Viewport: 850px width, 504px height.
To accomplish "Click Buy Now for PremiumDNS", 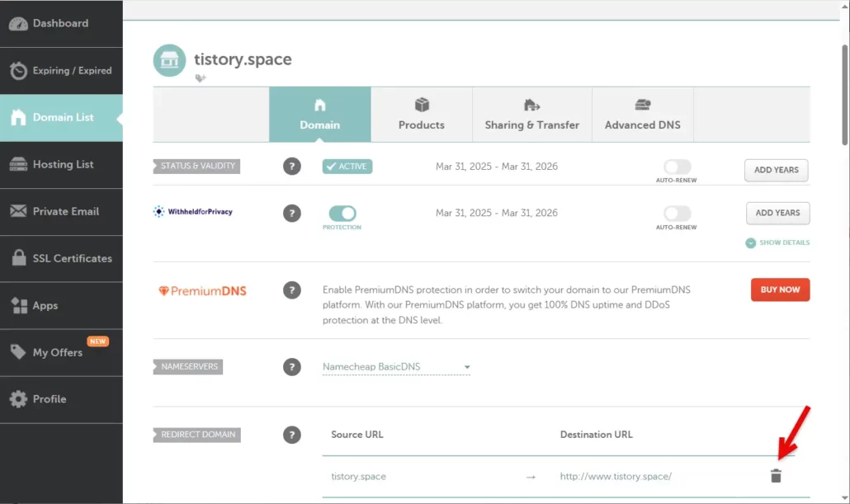I will point(780,290).
